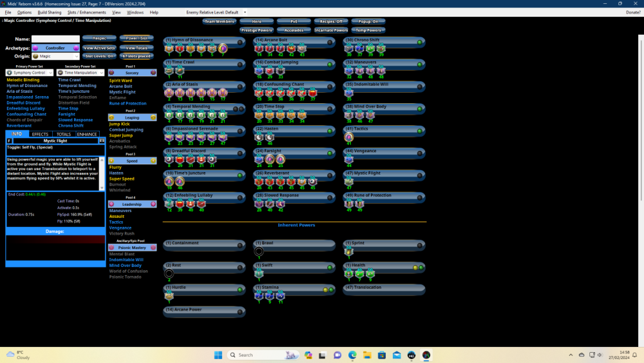This screenshot has width=644, height=363.
Task: Click first enhancement slot under Hasten
Action: (259, 137)
